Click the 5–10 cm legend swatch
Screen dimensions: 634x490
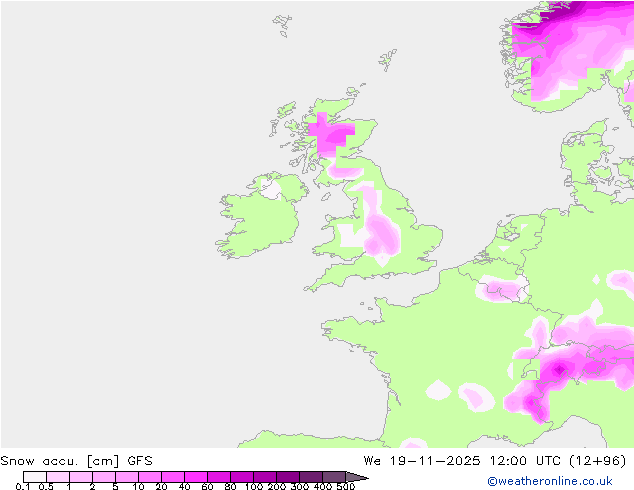coord(127,477)
